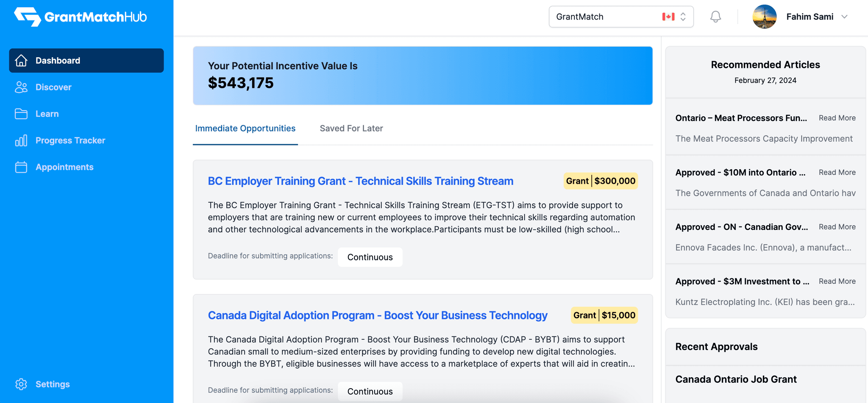The width and height of the screenshot is (868, 403).
Task: Read More about Ontario Meat Processors Fund
Action: tap(837, 118)
